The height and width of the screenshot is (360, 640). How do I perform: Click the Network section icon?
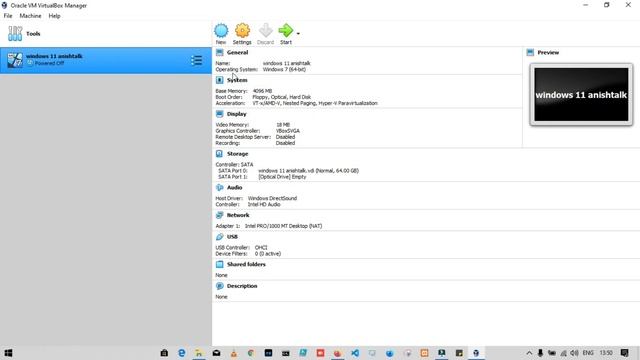[220, 215]
